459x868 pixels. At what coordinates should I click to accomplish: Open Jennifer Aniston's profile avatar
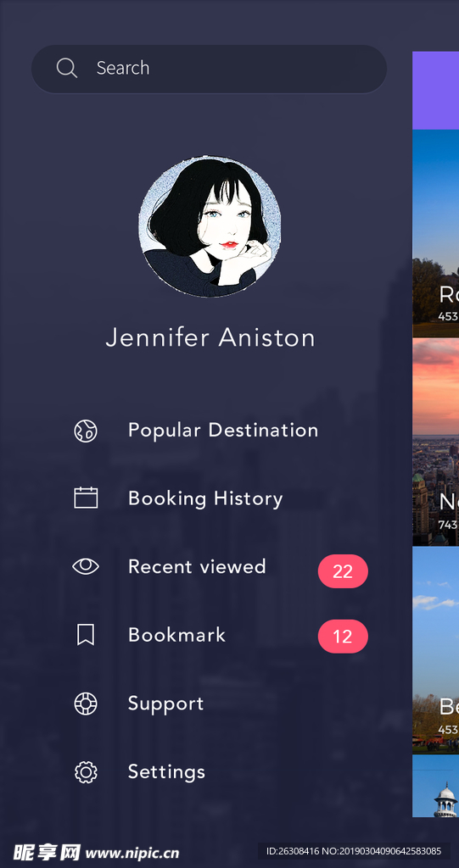210,226
